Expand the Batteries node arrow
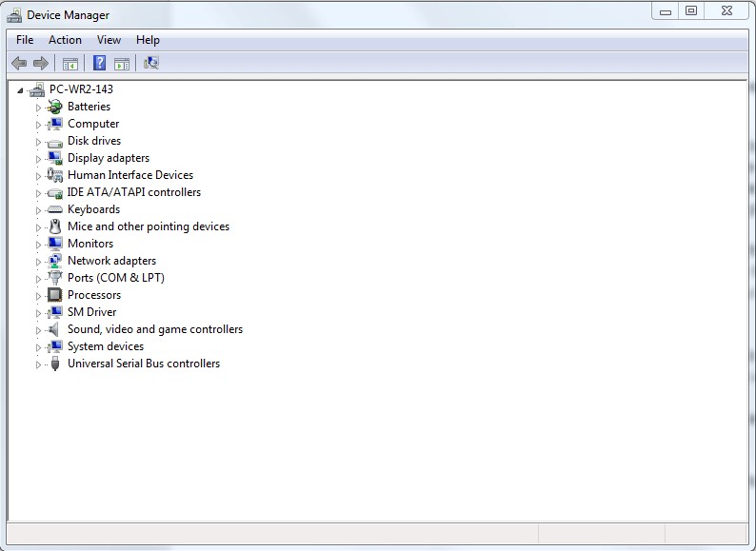The height and width of the screenshot is (551, 756). coord(39,108)
